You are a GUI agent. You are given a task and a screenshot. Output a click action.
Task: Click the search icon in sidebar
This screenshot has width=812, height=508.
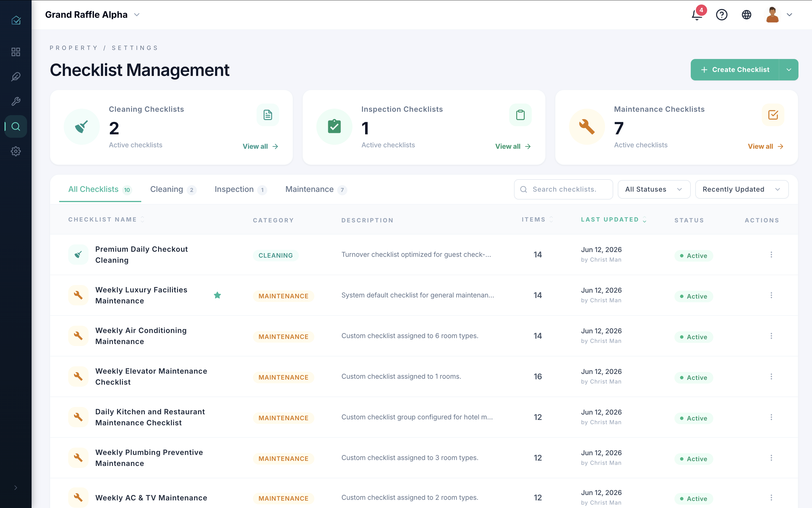[x=16, y=126]
